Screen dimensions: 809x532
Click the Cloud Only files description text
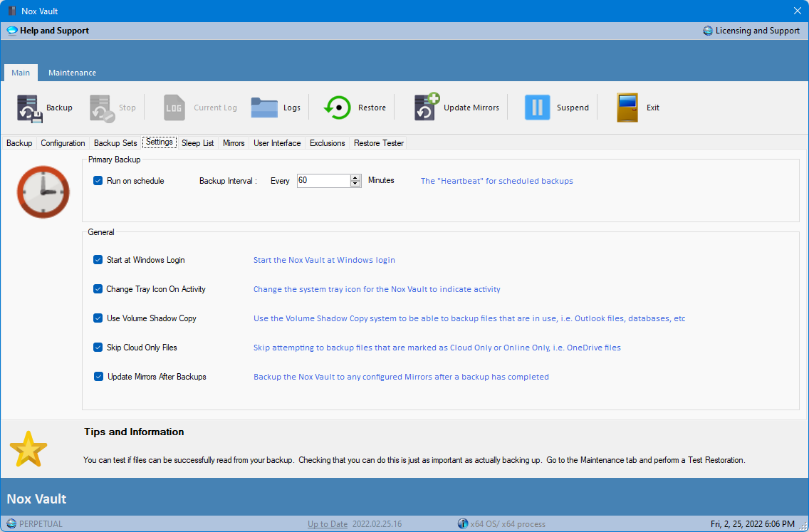pos(437,348)
